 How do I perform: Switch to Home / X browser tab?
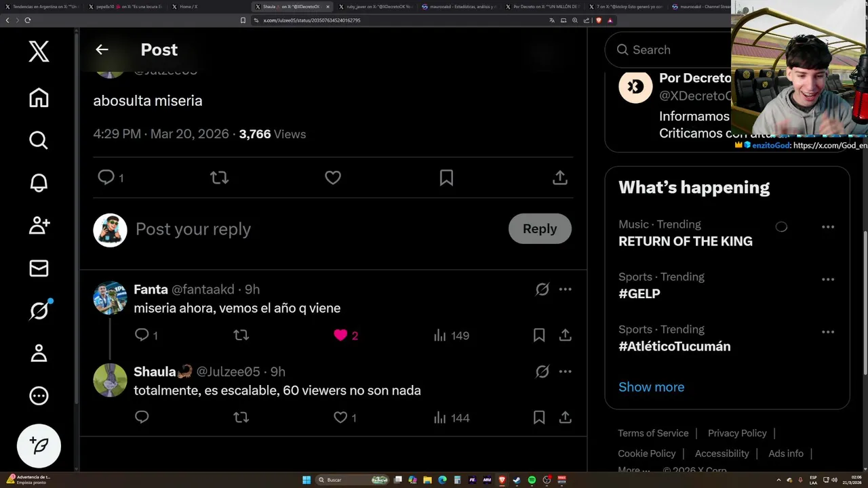tap(203, 6)
